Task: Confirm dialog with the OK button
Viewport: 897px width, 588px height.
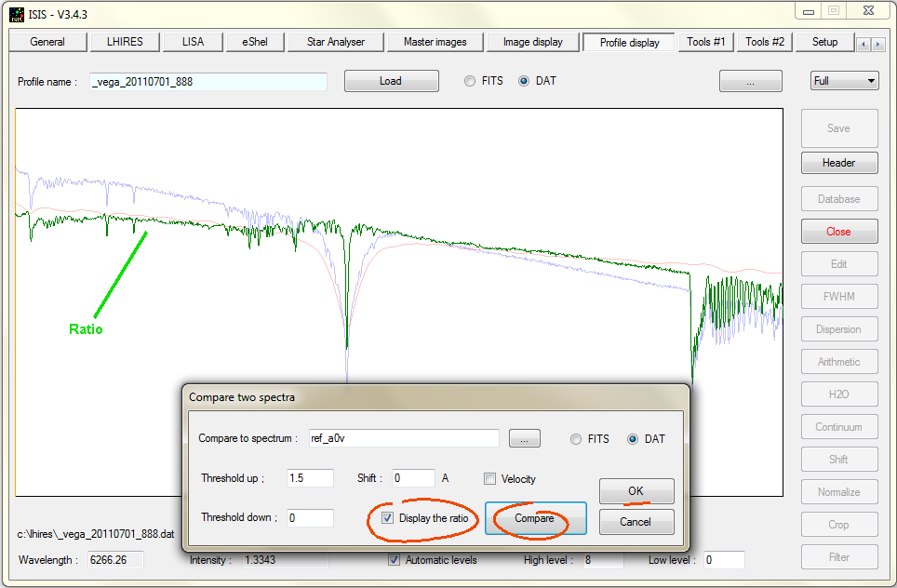Action: coord(636,490)
